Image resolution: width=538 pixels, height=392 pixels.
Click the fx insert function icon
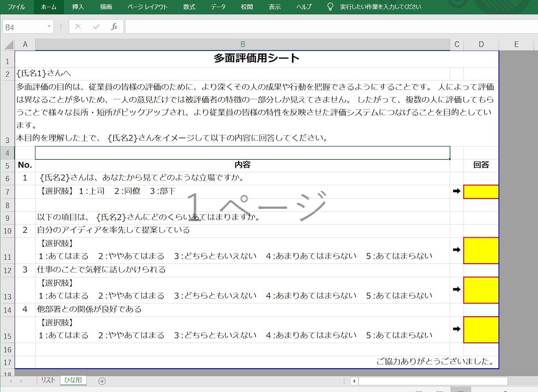click(114, 27)
